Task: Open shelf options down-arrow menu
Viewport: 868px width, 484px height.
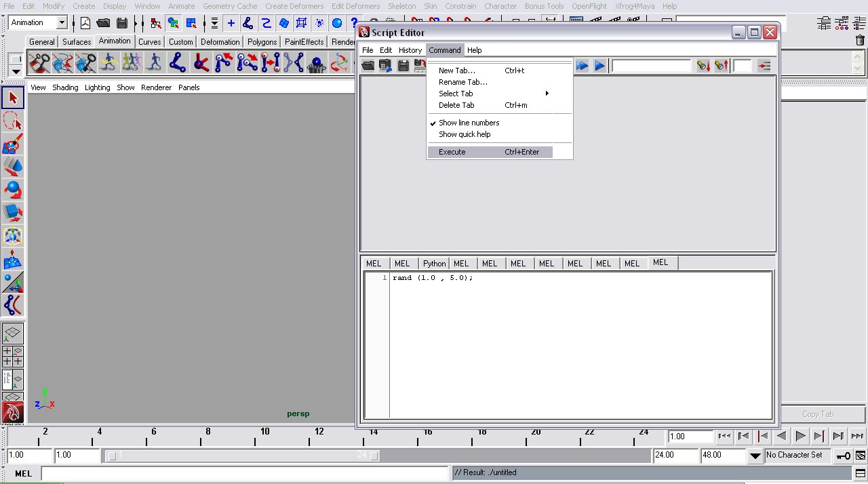Action: coord(16,71)
